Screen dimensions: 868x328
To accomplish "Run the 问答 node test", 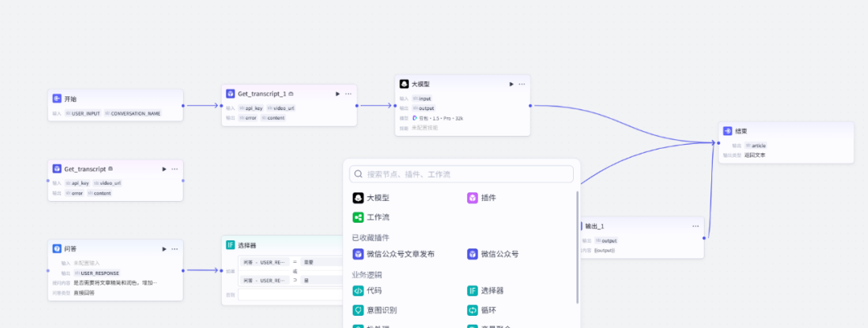I will [164, 249].
